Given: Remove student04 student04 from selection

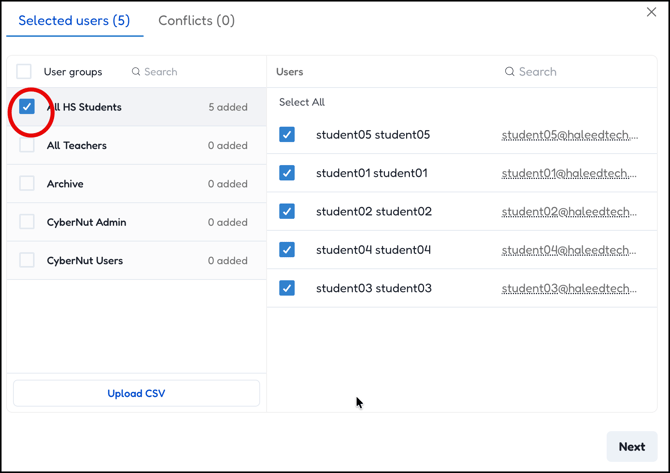Looking at the screenshot, I should click(287, 250).
